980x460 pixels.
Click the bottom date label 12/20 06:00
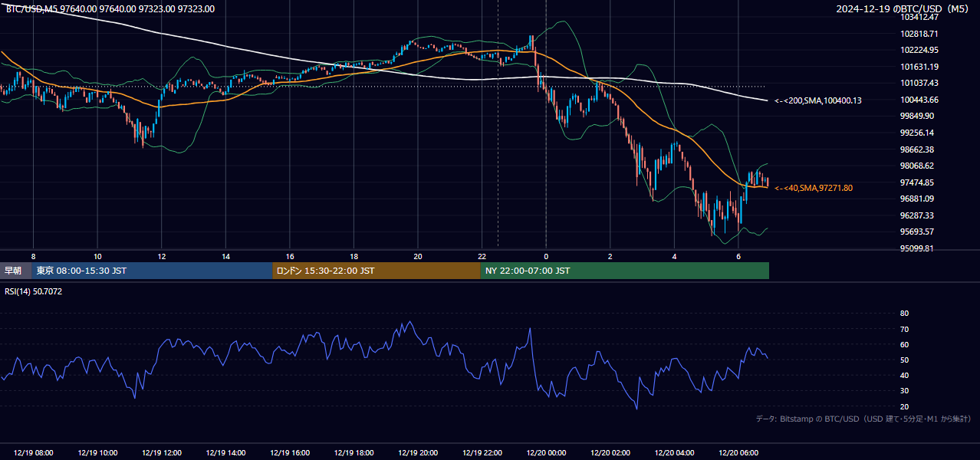click(x=738, y=453)
